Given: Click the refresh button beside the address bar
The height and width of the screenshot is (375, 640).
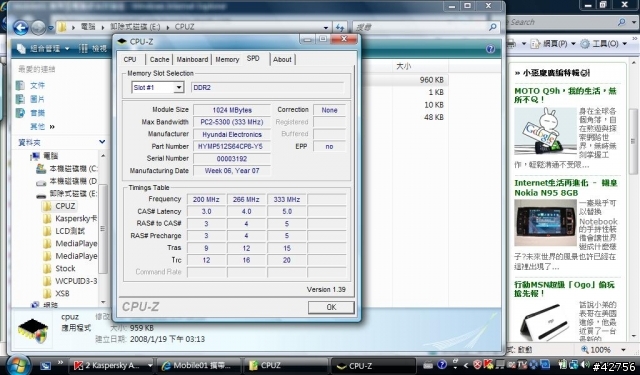Looking at the screenshot, I should click(x=340, y=27).
